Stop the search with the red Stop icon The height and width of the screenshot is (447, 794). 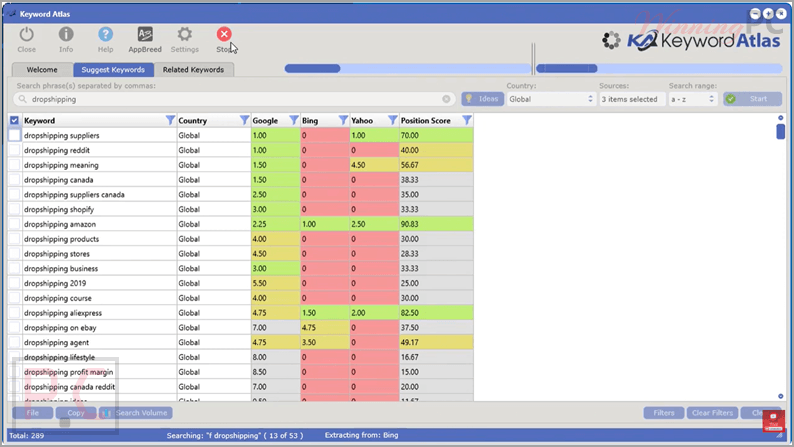[224, 34]
